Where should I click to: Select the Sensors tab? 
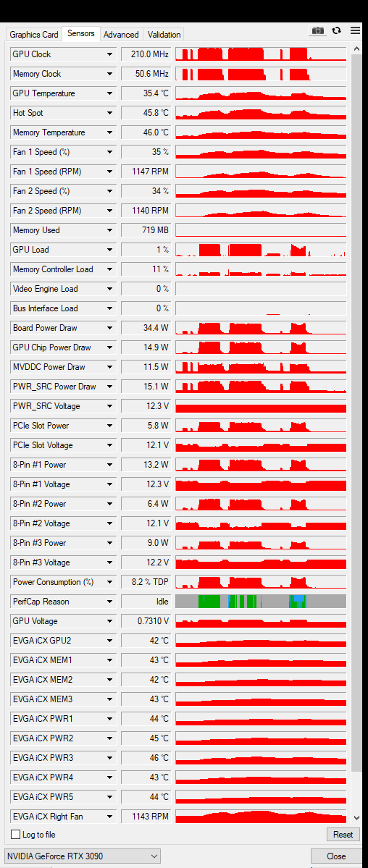pos(81,33)
